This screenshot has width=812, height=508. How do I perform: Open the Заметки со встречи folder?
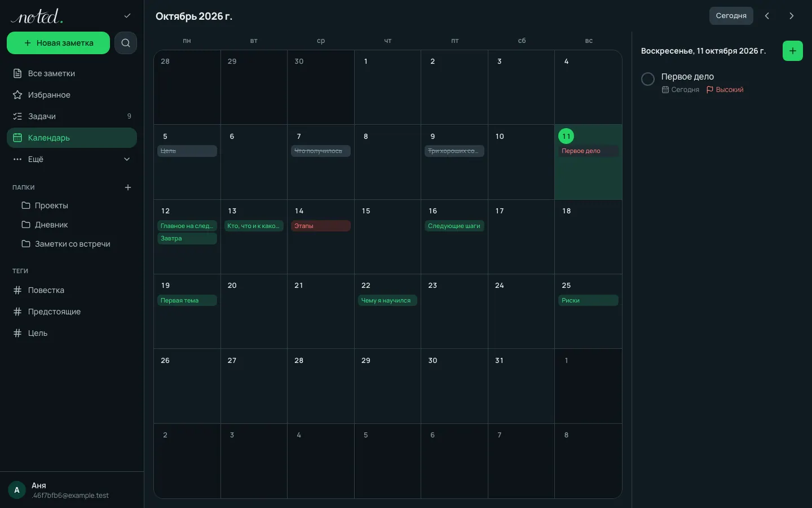coord(72,244)
